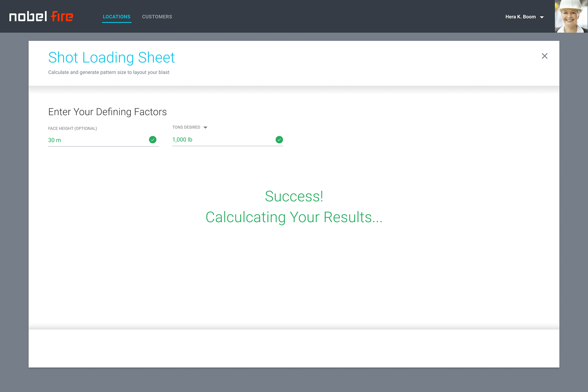588x392 pixels.
Task: Click the Calculcating Your Results text
Action: point(294,217)
